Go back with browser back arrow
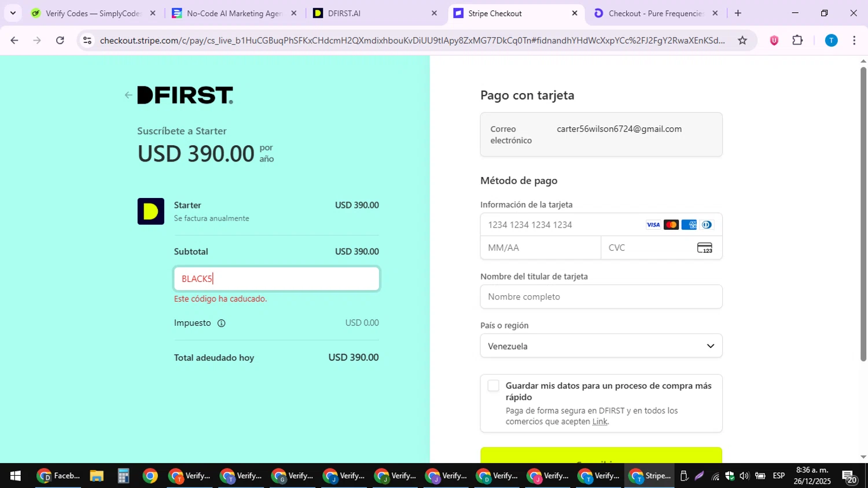 point(14,40)
